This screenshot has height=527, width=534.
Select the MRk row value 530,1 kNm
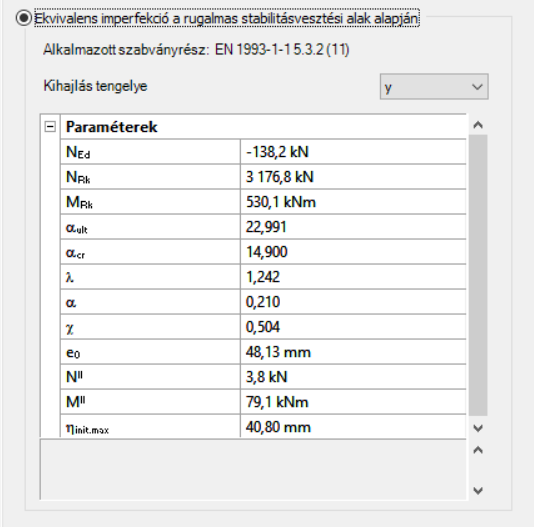point(353,202)
